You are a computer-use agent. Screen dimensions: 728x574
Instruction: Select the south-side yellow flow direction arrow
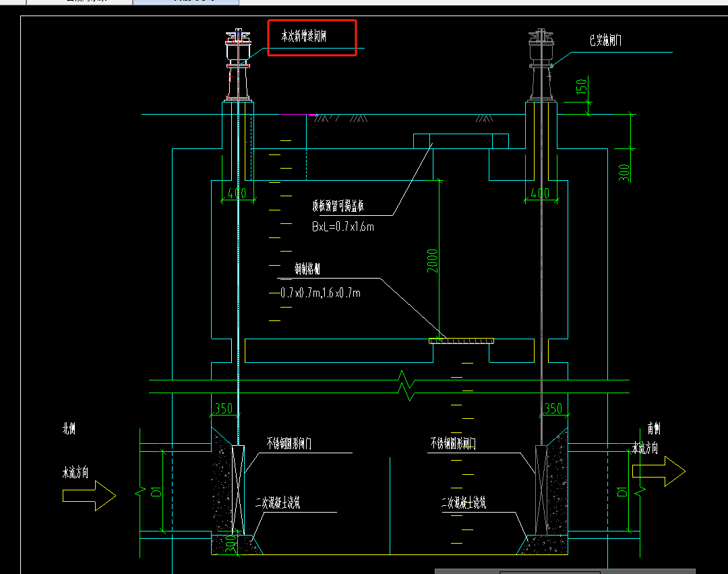point(659,471)
